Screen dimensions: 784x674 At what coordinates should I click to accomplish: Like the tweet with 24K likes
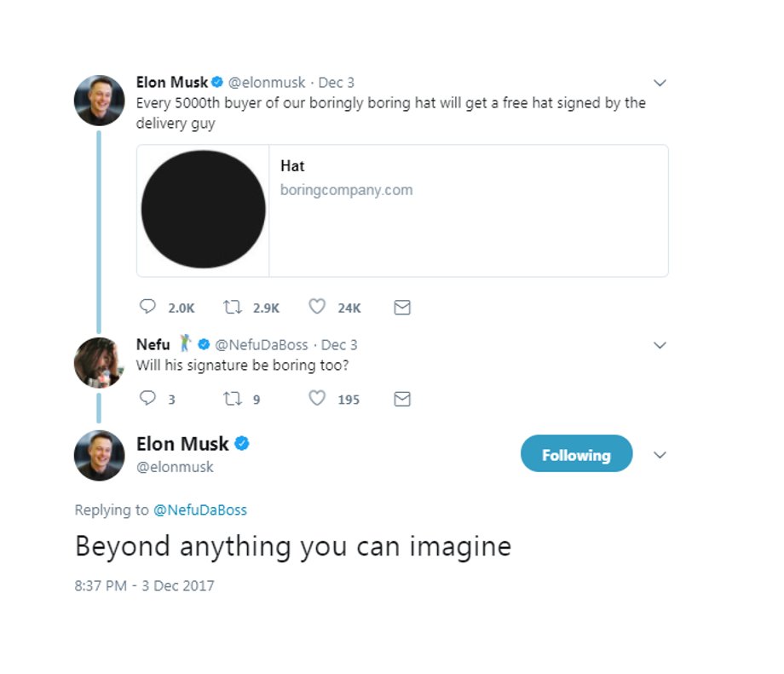click(316, 307)
